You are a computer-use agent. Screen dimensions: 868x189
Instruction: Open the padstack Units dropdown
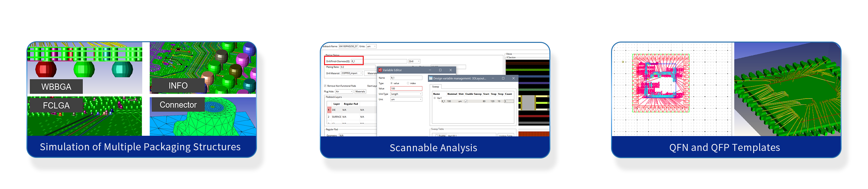371,47
